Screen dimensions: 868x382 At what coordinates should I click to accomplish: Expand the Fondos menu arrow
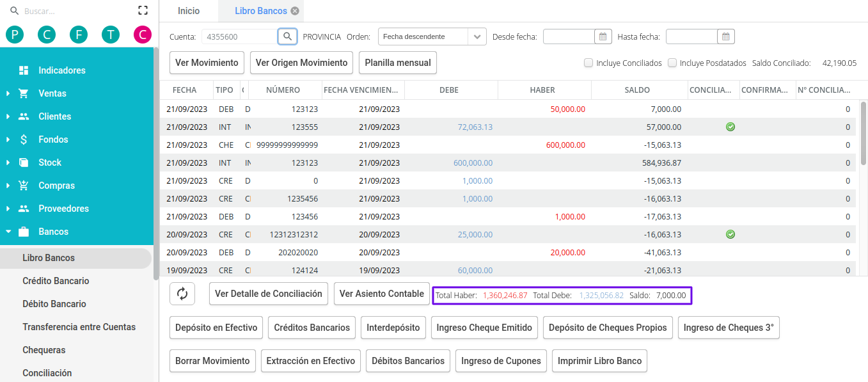8,139
